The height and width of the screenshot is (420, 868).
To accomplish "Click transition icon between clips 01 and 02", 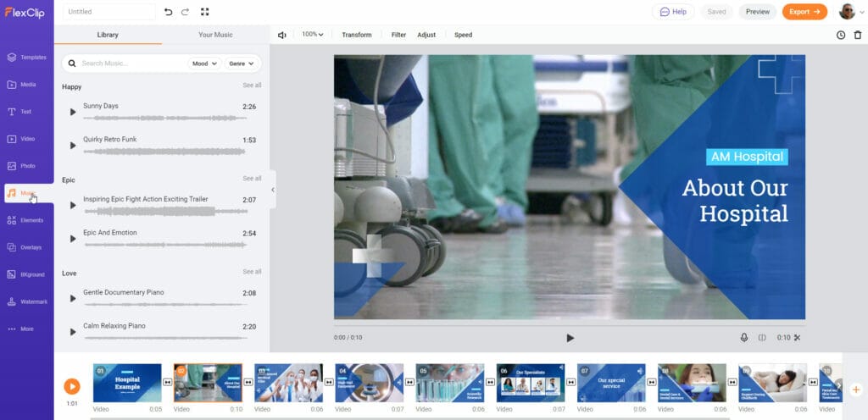I will pos(167,382).
